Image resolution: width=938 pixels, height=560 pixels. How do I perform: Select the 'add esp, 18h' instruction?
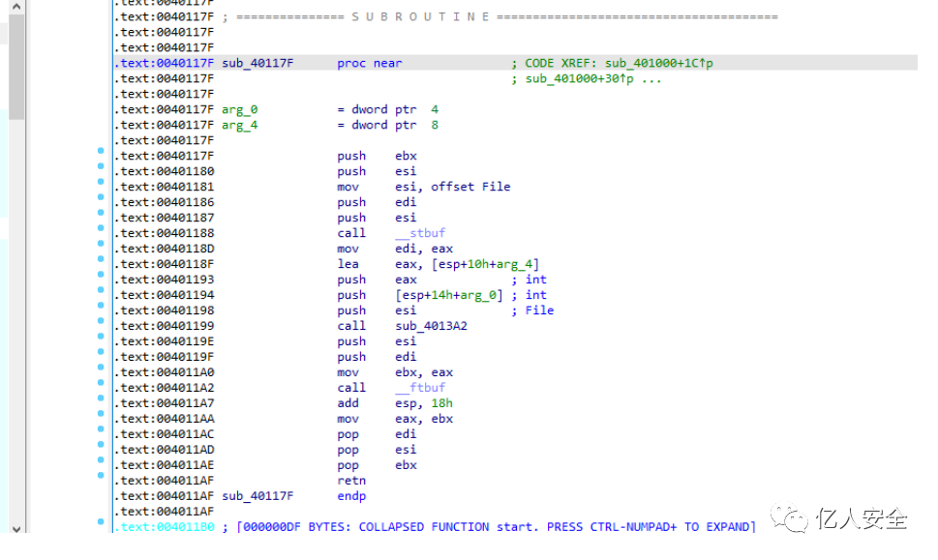(395, 403)
